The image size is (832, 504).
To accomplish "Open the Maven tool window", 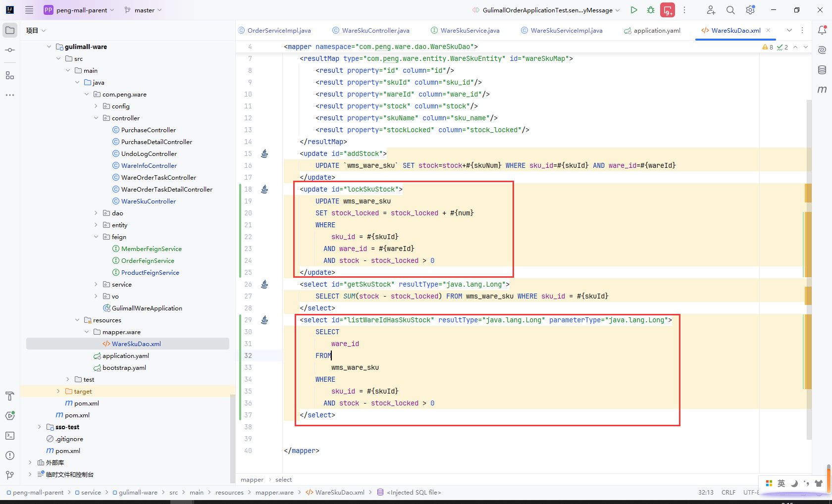I will pyautogui.click(x=822, y=90).
